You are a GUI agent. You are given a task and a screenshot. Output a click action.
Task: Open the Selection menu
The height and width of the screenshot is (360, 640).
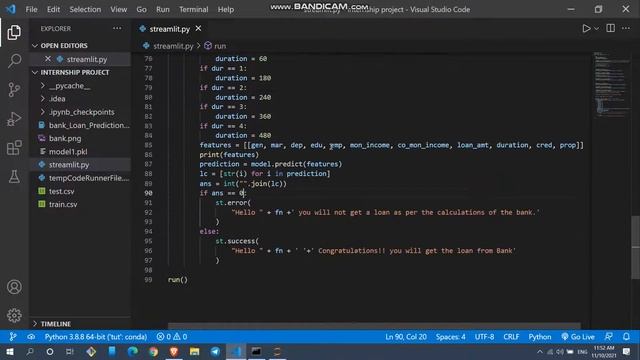pos(85,9)
